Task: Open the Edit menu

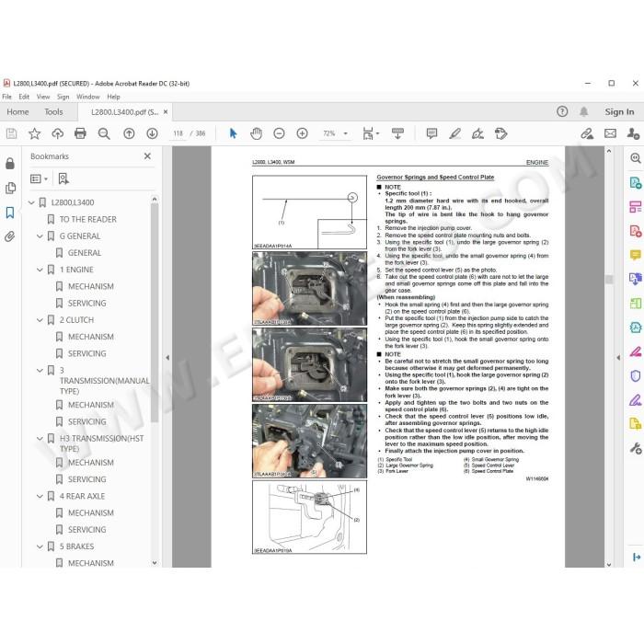Action: point(24,97)
